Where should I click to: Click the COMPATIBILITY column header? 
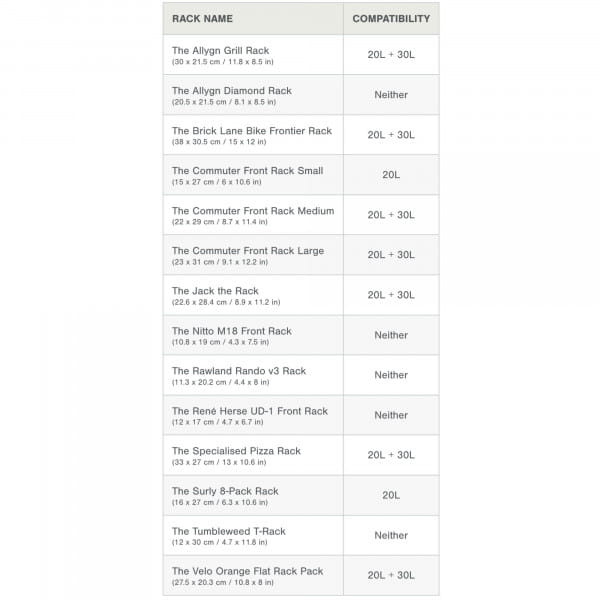[x=391, y=19]
